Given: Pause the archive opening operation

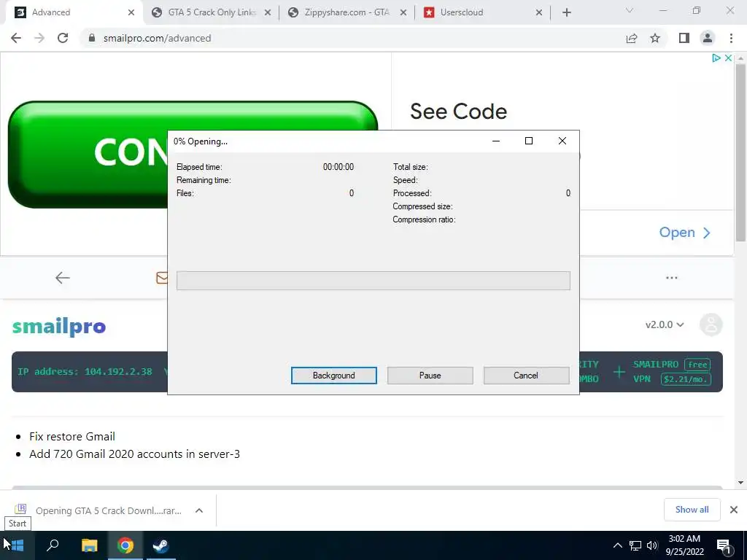Looking at the screenshot, I should coord(430,376).
